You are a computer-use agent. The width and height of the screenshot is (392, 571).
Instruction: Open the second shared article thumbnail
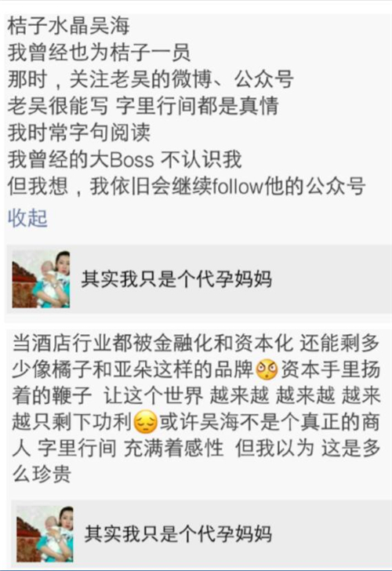click(x=45, y=534)
